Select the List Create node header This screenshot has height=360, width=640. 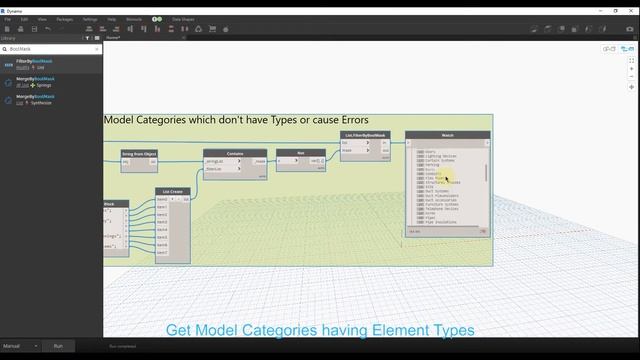(x=173, y=191)
